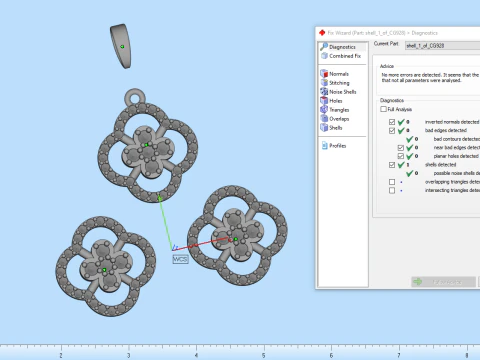Screen dimensions: 480x360
Task: Select the bail part in the viewport
Action: 121,46
